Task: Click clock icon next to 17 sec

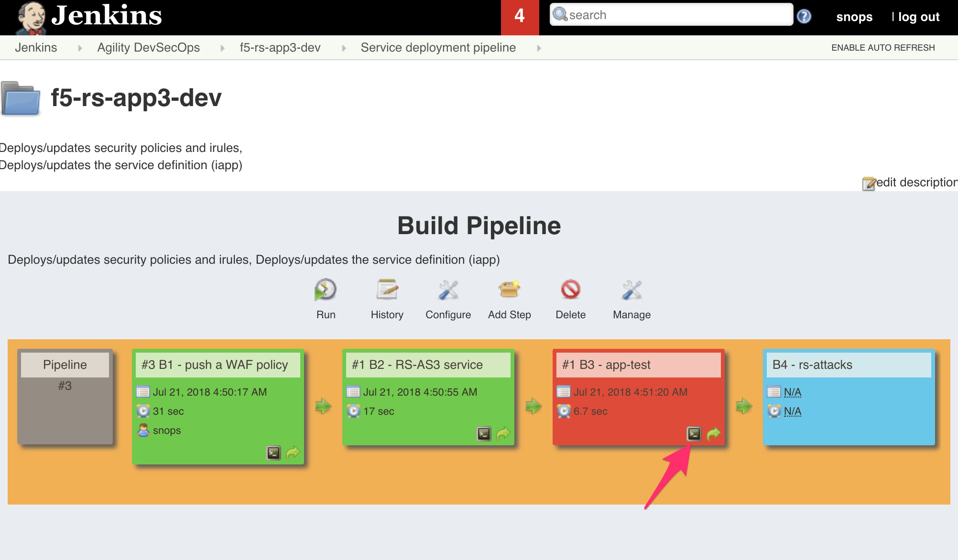Action: 353,411
